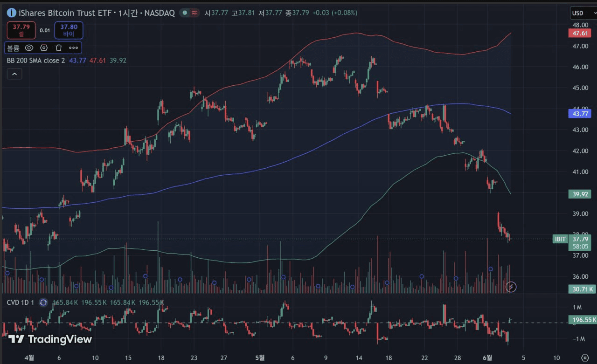Click the 41.00 price scale value
Image resolution: width=597 pixels, height=364 pixels.
pyautogui.click(x=580, y=172)
